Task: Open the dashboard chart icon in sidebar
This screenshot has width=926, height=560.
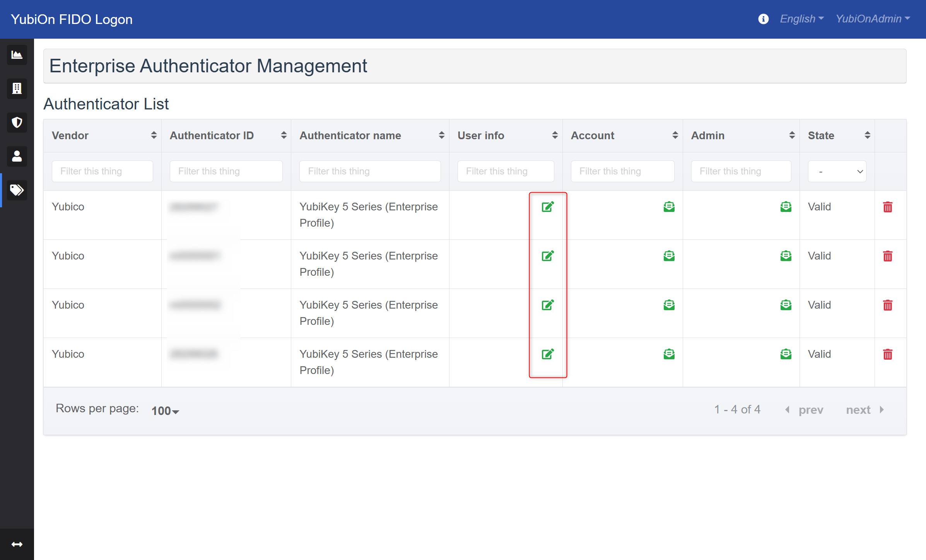Action: coord(17,55)
